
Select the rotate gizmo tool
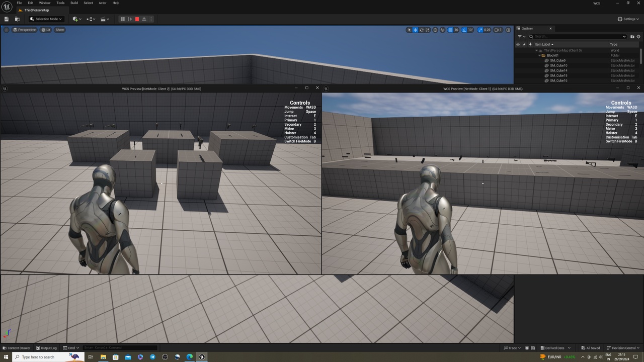pyautogui.click(x=422, y=30)
